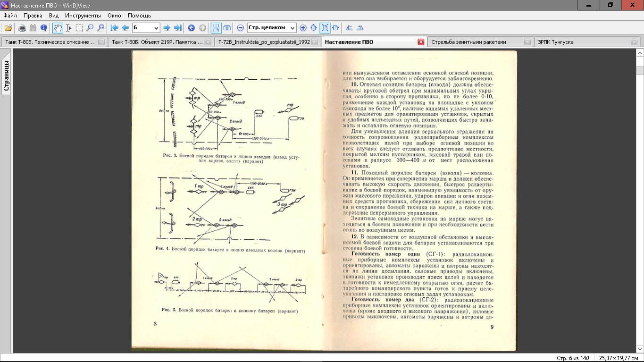The width and height of the screenshot is (644, 362).
Task: Set zoom to actual size
Action: (314, 28)
